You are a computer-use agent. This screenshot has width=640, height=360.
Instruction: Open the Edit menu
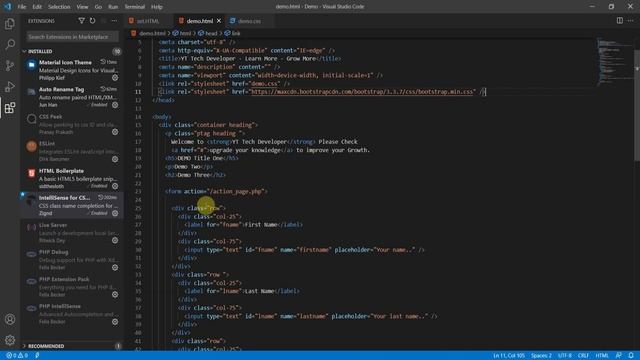click(37, 7)
